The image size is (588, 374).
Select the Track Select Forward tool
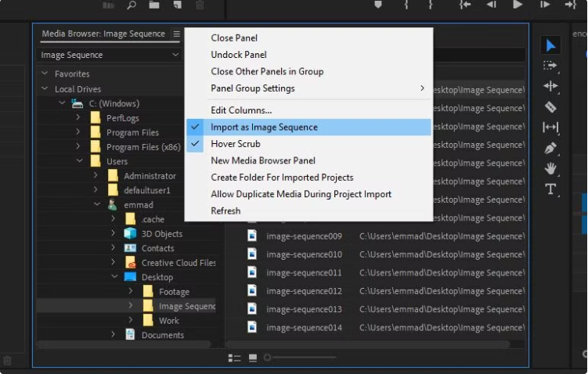point(550,66)
